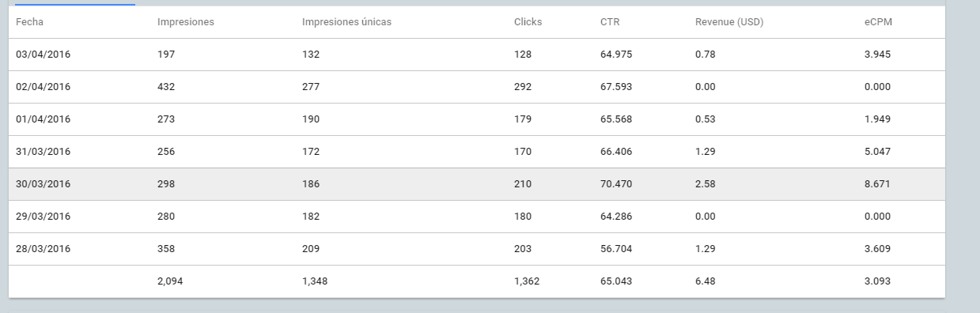Screen dimensions: 980x313
Task: Click the blue active tab indicator above Fecha
Action: [75, 4]
